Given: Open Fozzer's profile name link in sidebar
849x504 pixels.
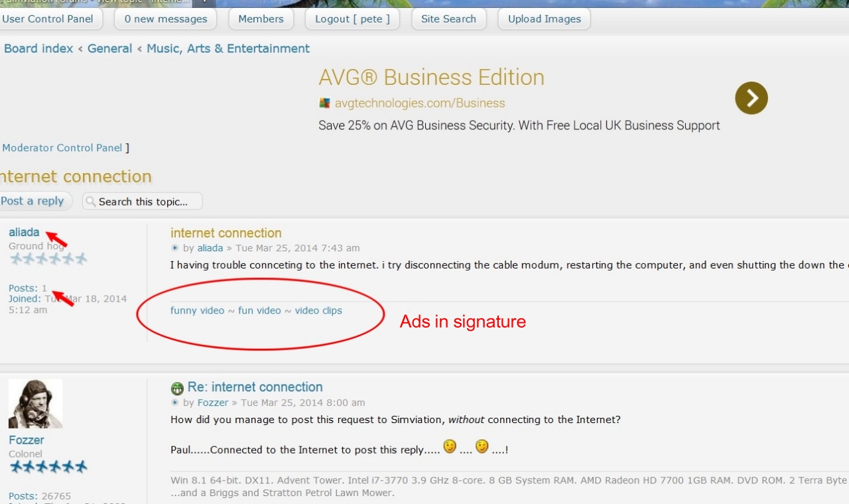Looking at the screenshot, I should tap(27, 440).
